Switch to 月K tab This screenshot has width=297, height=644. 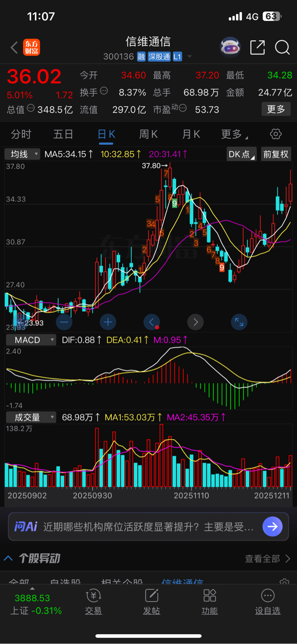pos(191,134)
